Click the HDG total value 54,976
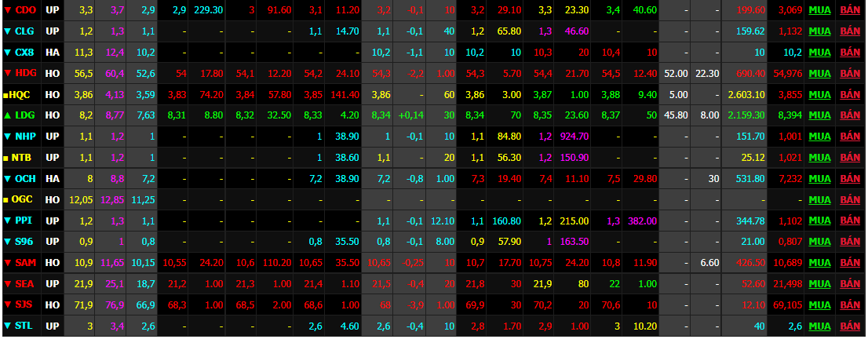 coord(786,73)
